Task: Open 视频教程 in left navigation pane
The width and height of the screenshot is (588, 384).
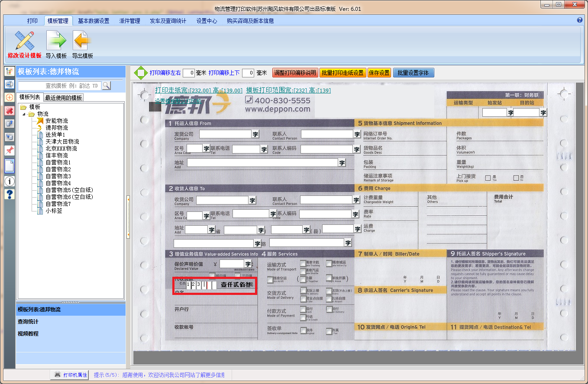Action: click(28, 334)
